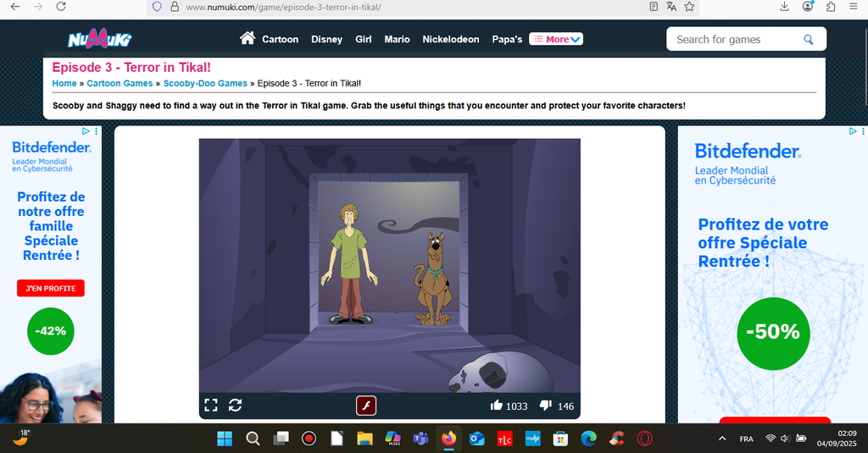This screenshot has width=868, height=453.
Task: Open the Firefox hamburger application menu
Action: [852, 7]
